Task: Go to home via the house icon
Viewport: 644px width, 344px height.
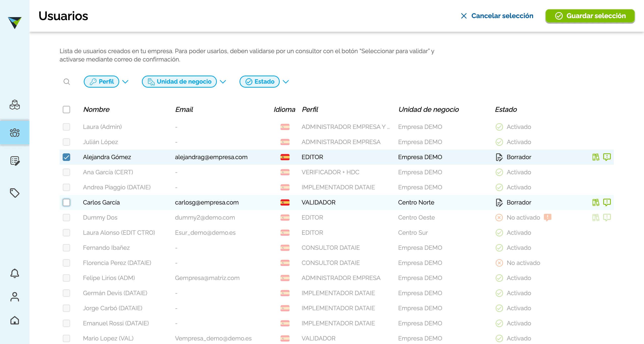Action: tap(15, 320)
